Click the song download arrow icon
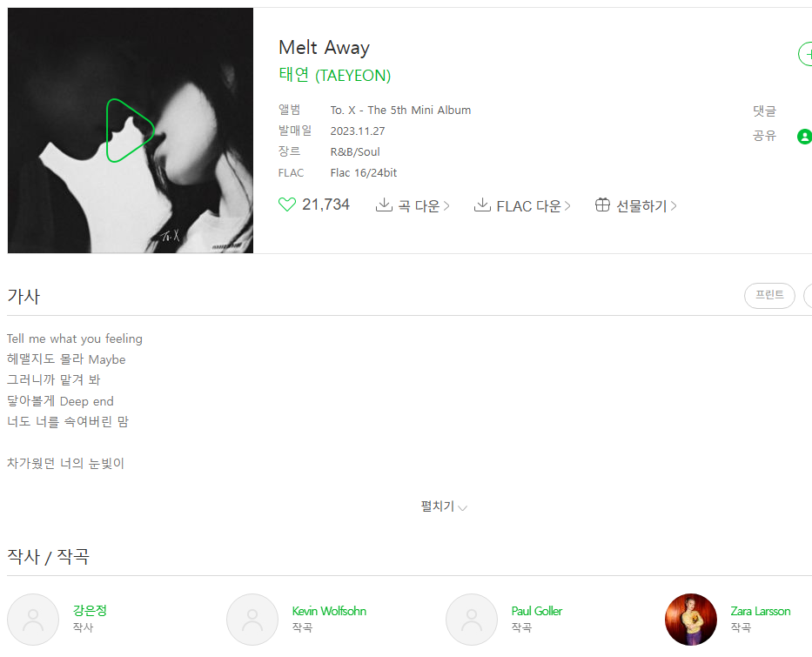812x657 pixels. (x=384, y=204)
